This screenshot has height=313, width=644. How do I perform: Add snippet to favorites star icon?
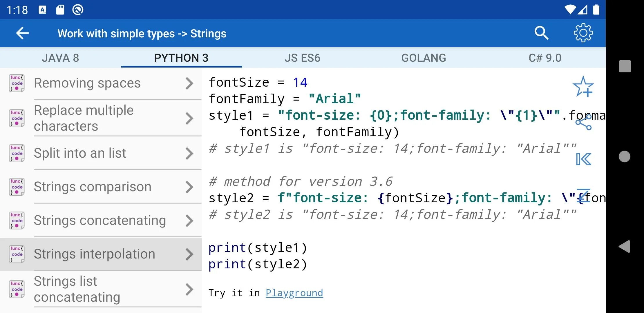583,87
